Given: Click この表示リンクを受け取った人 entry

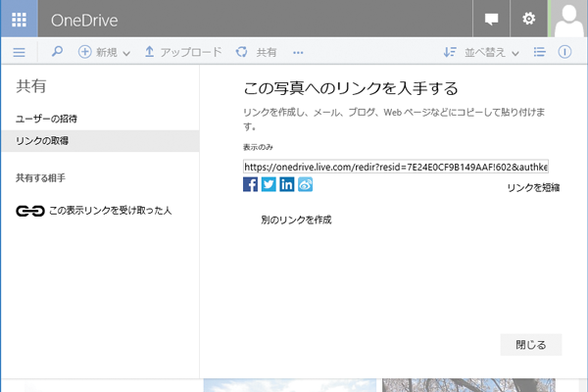Looking at the screenshot, I should 110,211.
